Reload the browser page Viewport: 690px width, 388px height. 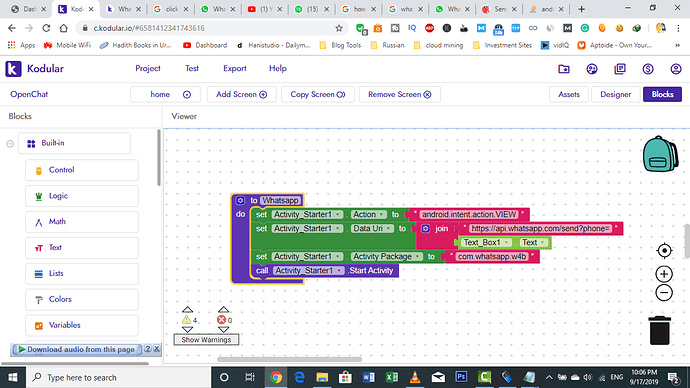46,28
